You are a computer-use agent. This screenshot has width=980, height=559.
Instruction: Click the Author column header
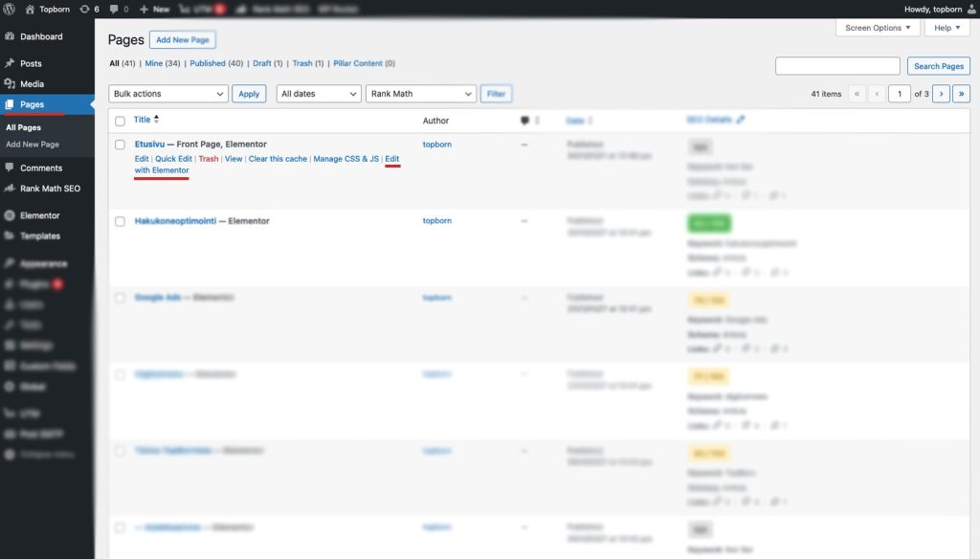[435, 121]
